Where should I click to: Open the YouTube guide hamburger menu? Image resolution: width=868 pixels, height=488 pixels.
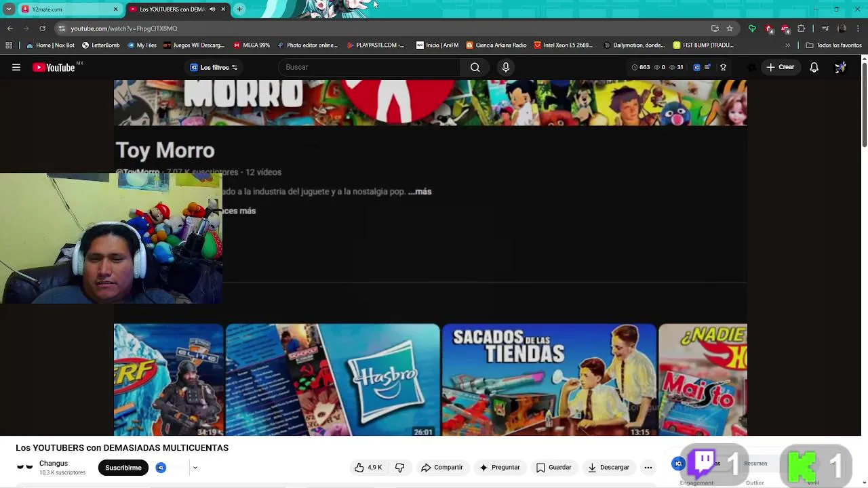tap(16, 67)
